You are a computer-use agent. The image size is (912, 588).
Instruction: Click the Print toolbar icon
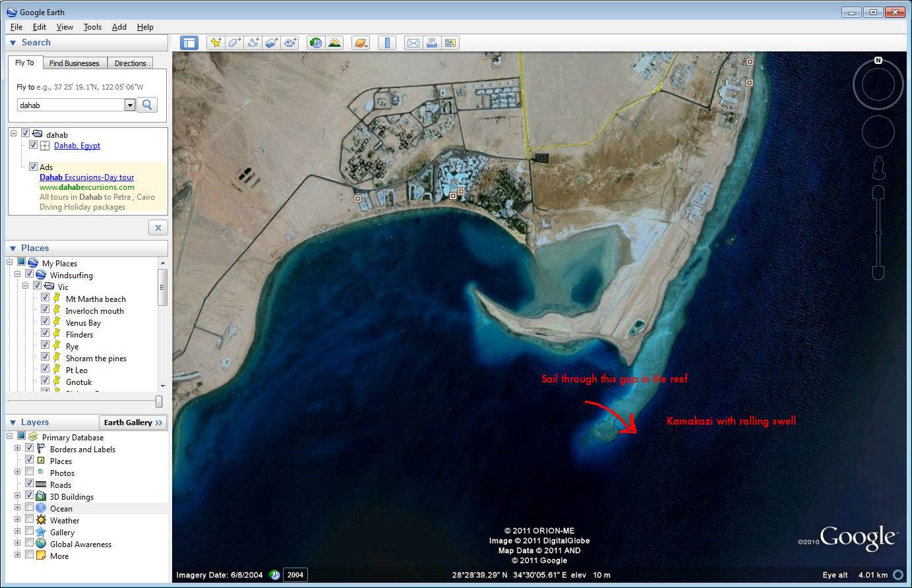point(431,43)
